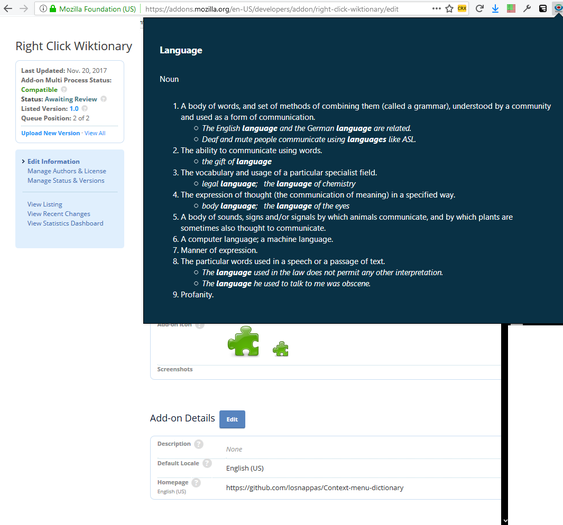Screen dimensions: 563x525
Task: Click the Awaiting Review status link
Action: pos(71,99)
